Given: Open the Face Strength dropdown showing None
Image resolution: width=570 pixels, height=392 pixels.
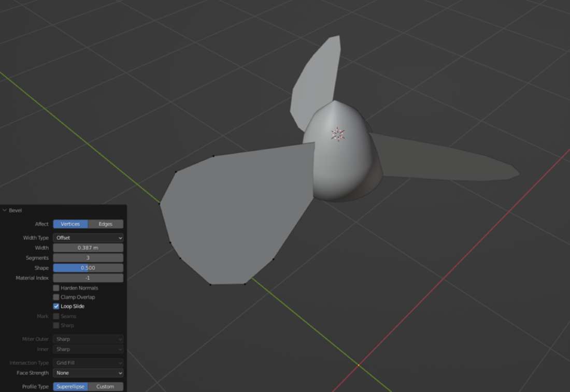Looking at the screenshot, I should coord(88,373).
